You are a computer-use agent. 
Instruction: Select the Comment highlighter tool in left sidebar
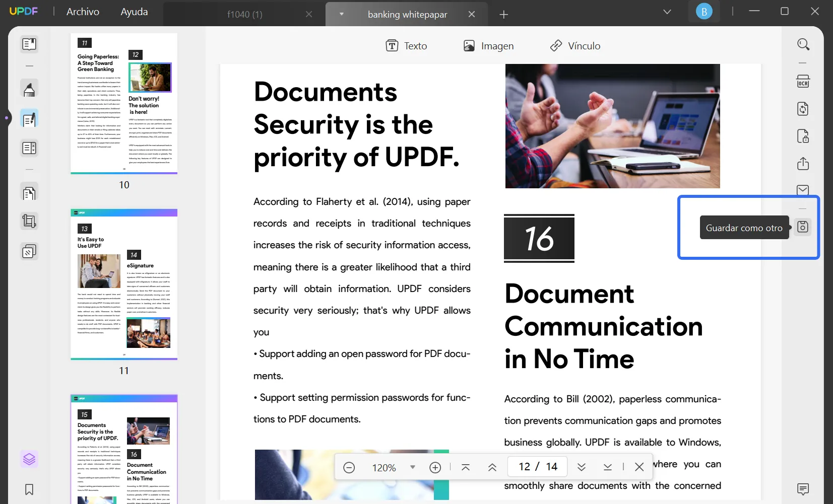29,89
